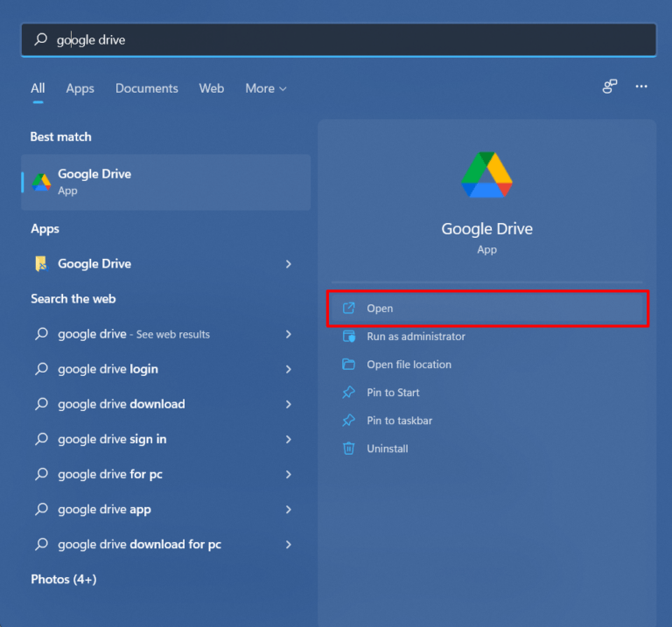Select Google Drive best match result
The height and width of the screenshot is (627, 672).
166,183
